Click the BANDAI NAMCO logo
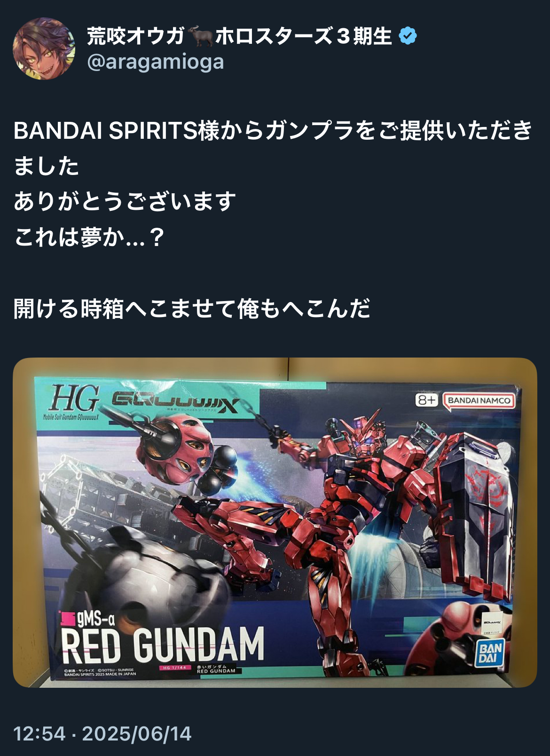This screenshot has width=550, height=756. point(479,401)
